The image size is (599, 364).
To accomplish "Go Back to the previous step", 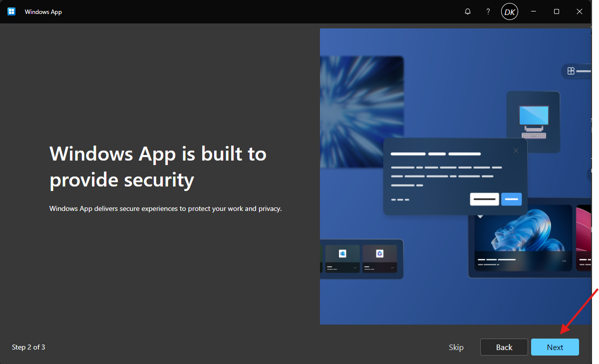I will 504,347.
